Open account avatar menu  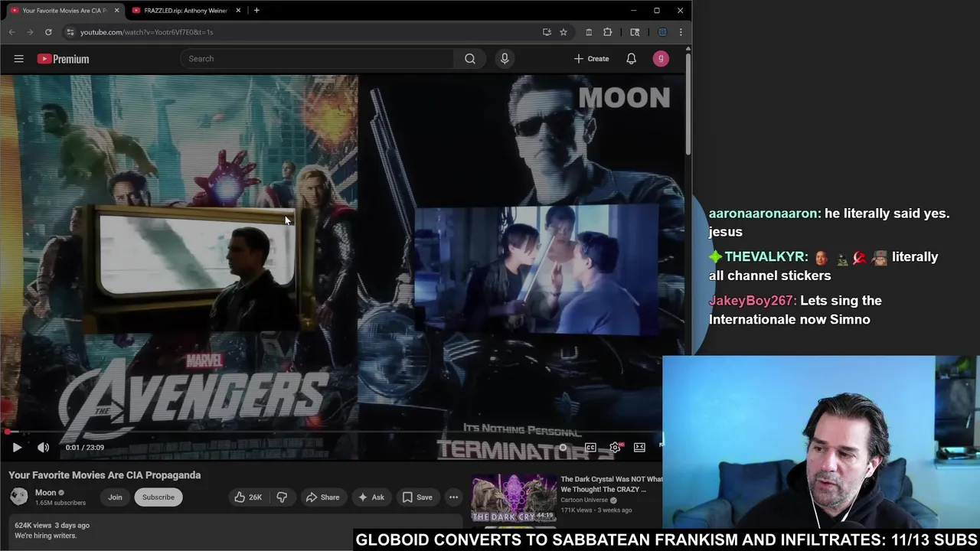coord(661,59)
